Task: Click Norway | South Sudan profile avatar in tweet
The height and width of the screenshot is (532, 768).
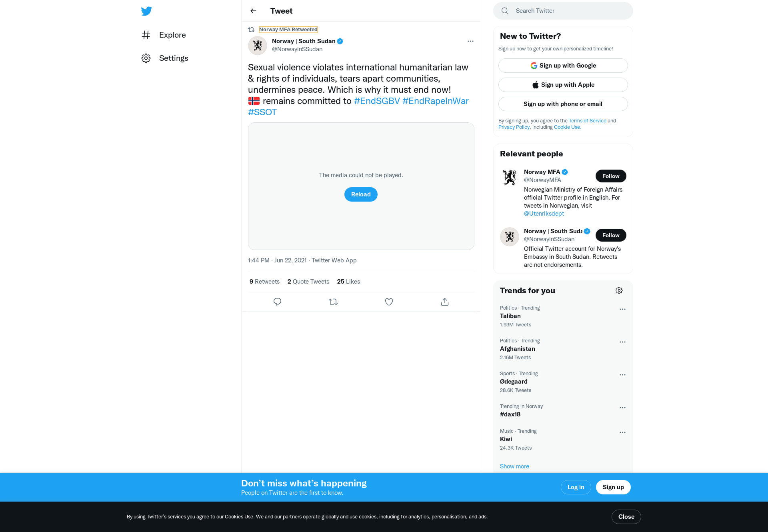Action: pyautogui.click(x=258, y=46)
